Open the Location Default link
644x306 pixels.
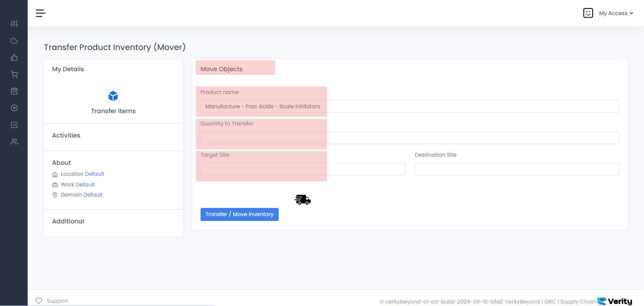[94, 174]
